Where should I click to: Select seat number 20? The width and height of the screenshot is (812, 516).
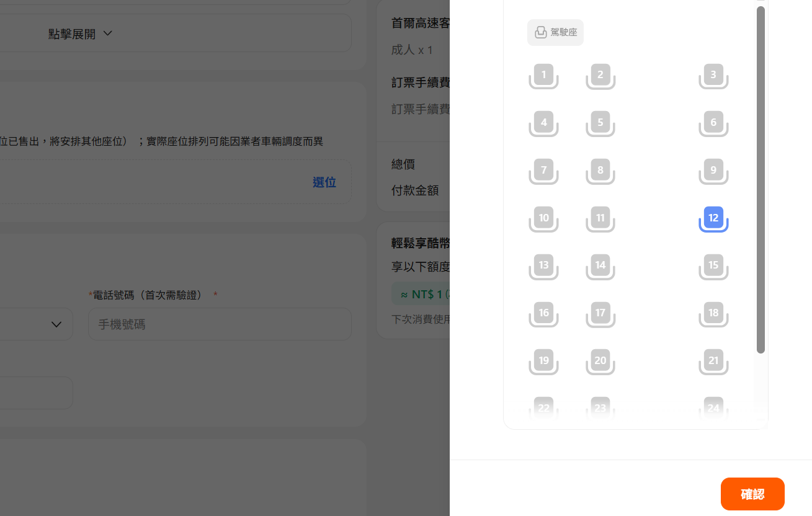tap(600, 362)
